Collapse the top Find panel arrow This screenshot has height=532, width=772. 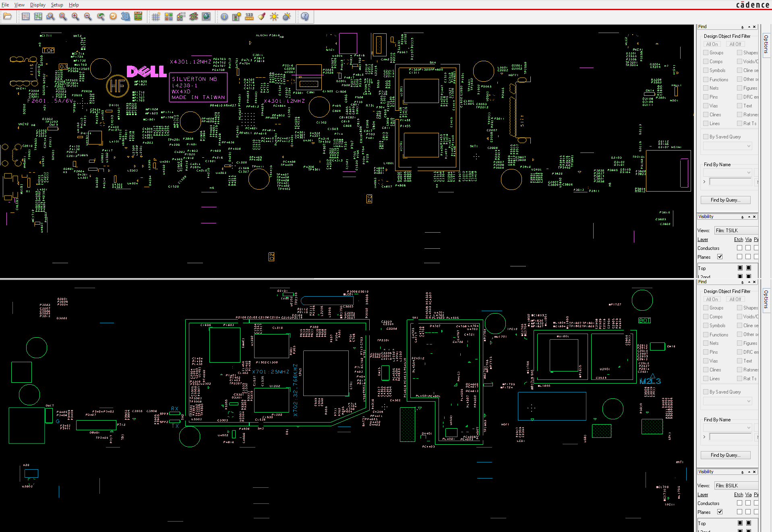tap(749, 27)
